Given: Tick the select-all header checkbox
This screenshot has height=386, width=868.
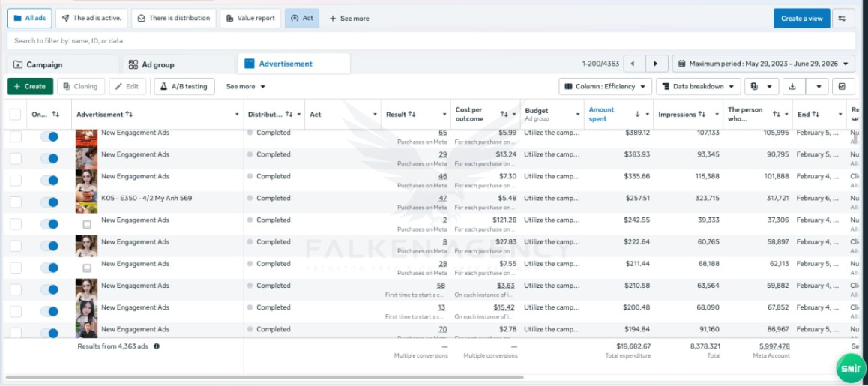Looking at the screenshot, I should coord(16,114).
